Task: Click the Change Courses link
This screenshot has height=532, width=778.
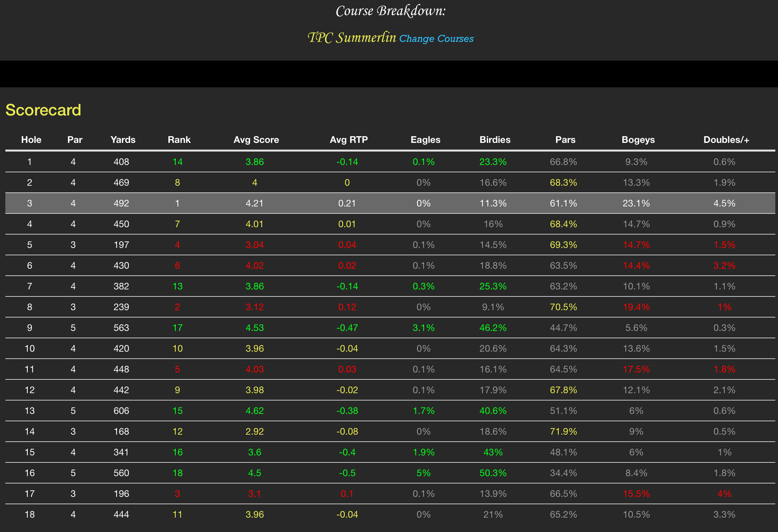Action: (436, 38)
